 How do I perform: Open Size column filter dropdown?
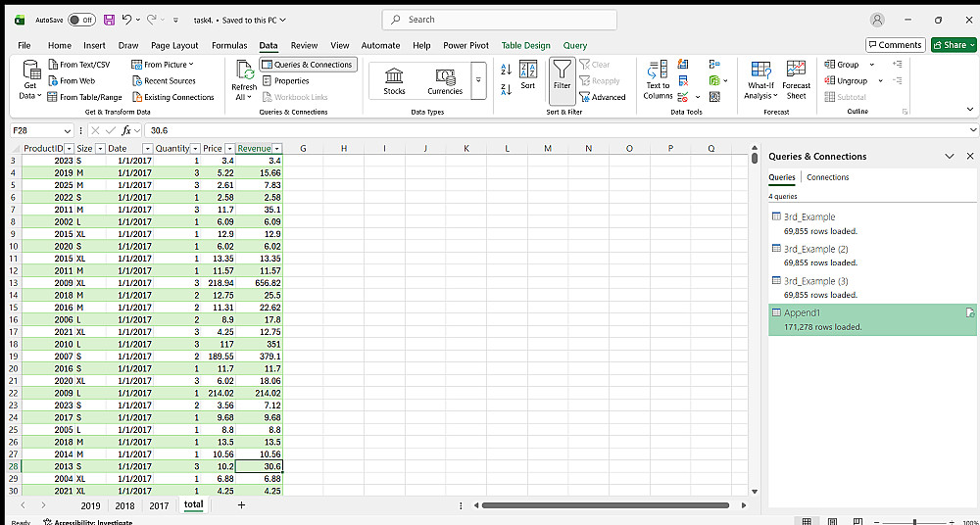pos(100,149)
